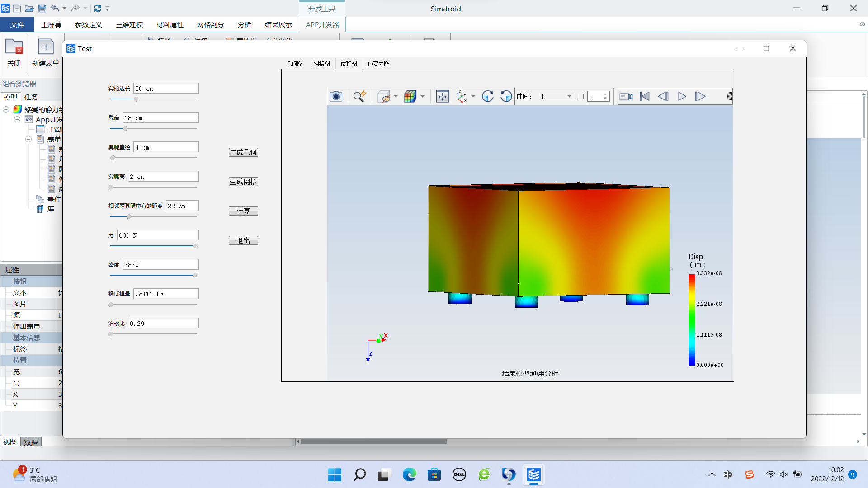Click the 凳高 slider handle
This screenshot has width=868, height=488.
click(x=125, y=128)
